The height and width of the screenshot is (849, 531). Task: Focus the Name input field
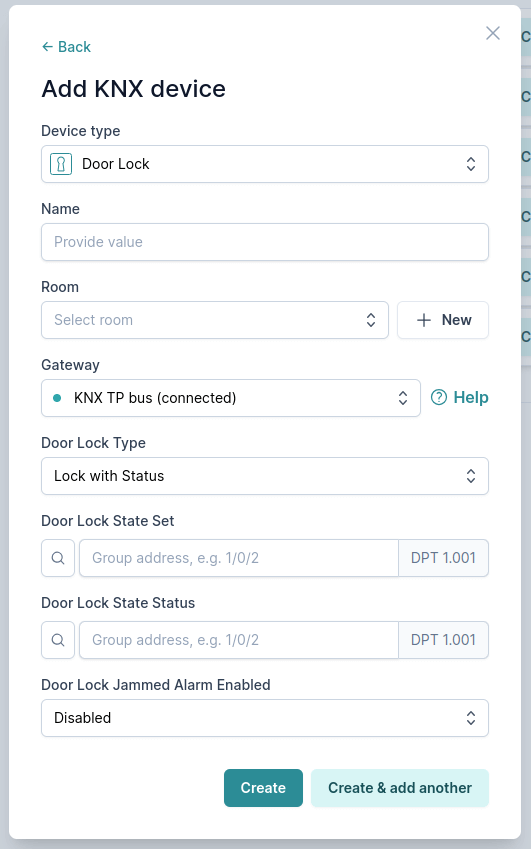coord(265,242)
